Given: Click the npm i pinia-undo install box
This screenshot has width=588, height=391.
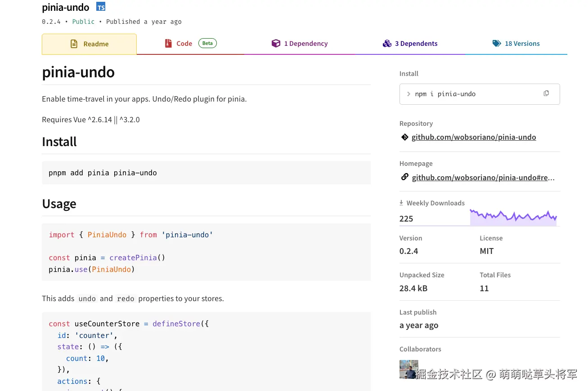Looking at the screenshot, I should click(x=480, y=94).
